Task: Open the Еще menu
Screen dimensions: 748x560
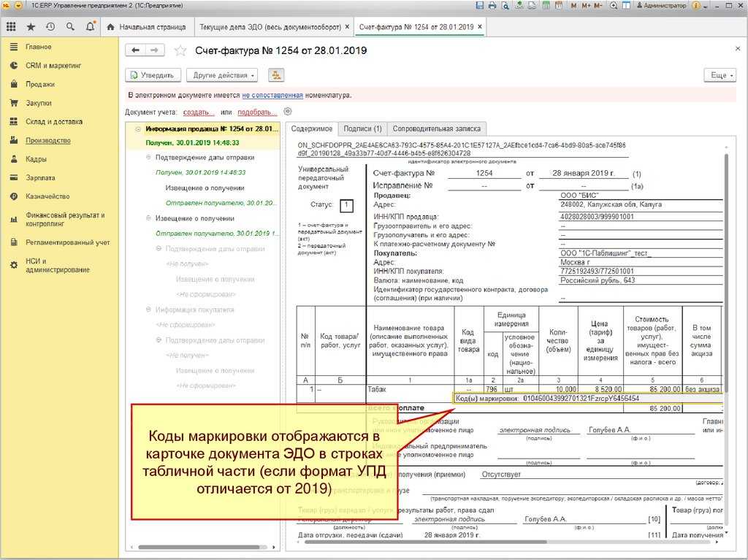Action: (720, 75)
